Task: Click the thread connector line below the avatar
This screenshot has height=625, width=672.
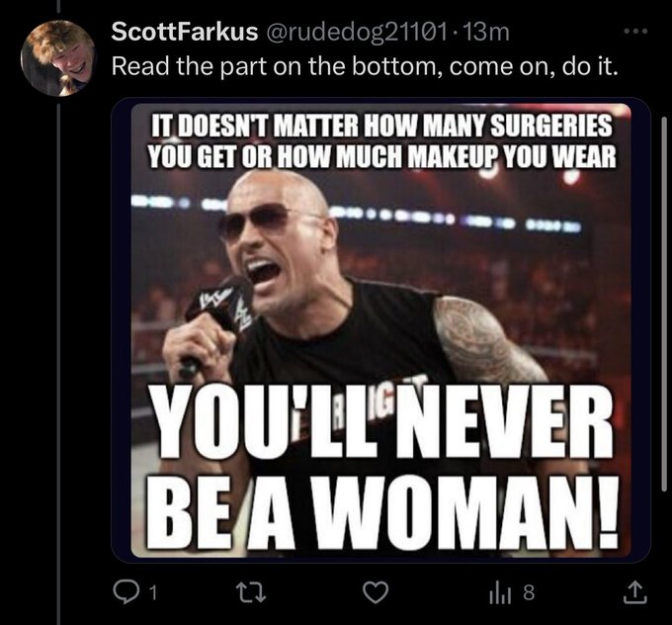Action: pyautogui.click(x=58, y=360)
